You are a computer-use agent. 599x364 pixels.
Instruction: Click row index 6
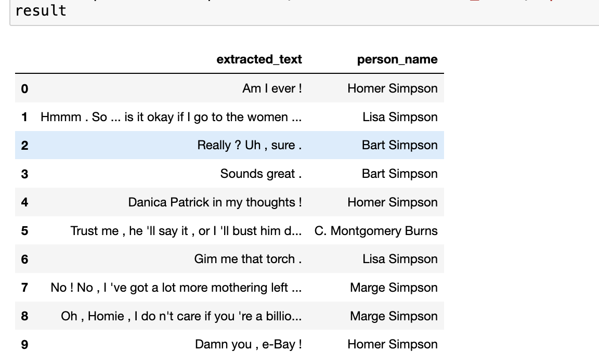click(x=24, y=259)
